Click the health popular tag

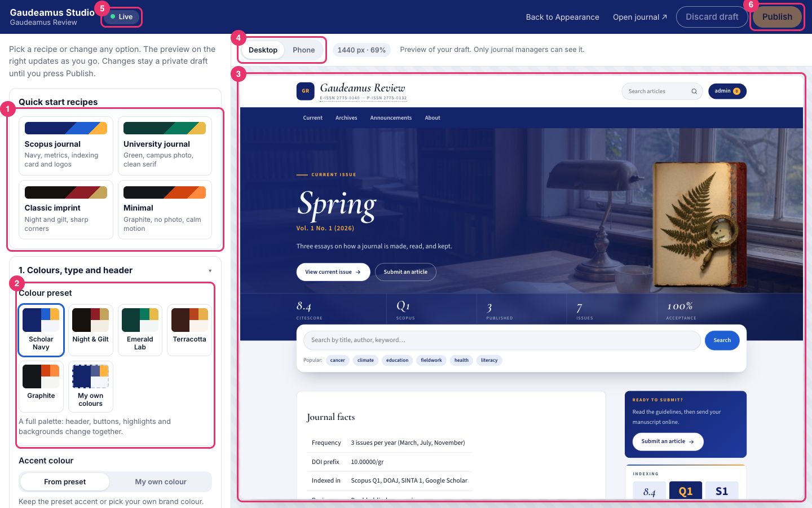[x=461, y=360]
